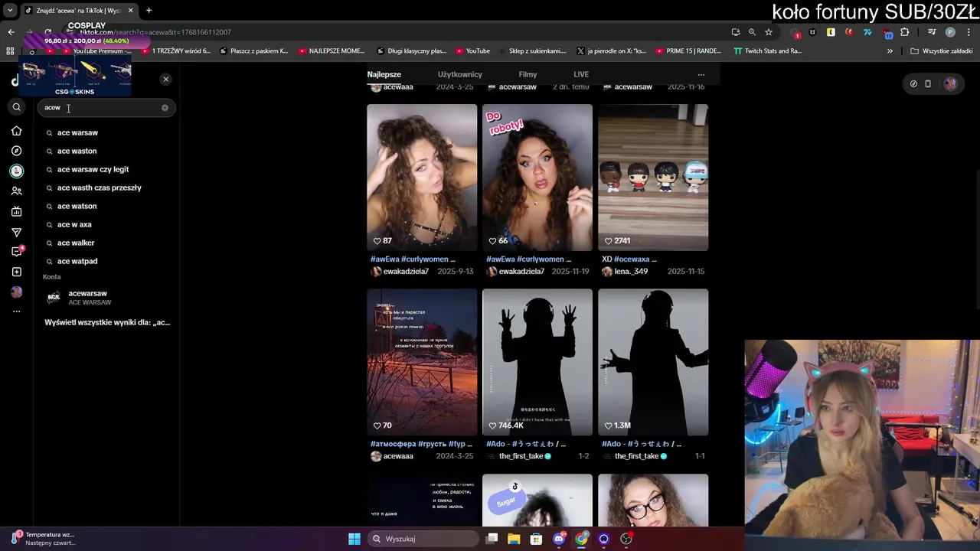The image size is (980, 551).
Task: Switch to the Najlepsze tab
Action: point(384,74)
